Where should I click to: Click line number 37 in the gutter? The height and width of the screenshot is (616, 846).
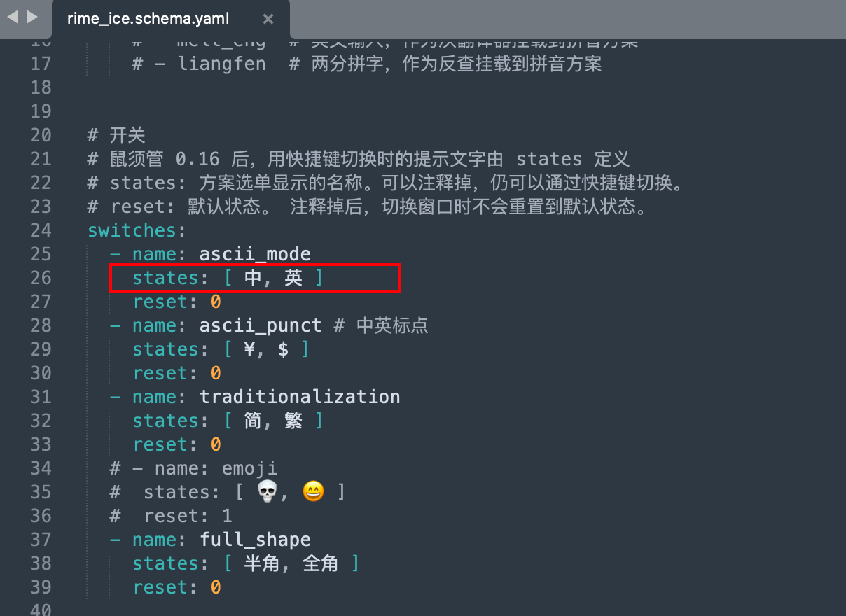click(x=41, y=540)
